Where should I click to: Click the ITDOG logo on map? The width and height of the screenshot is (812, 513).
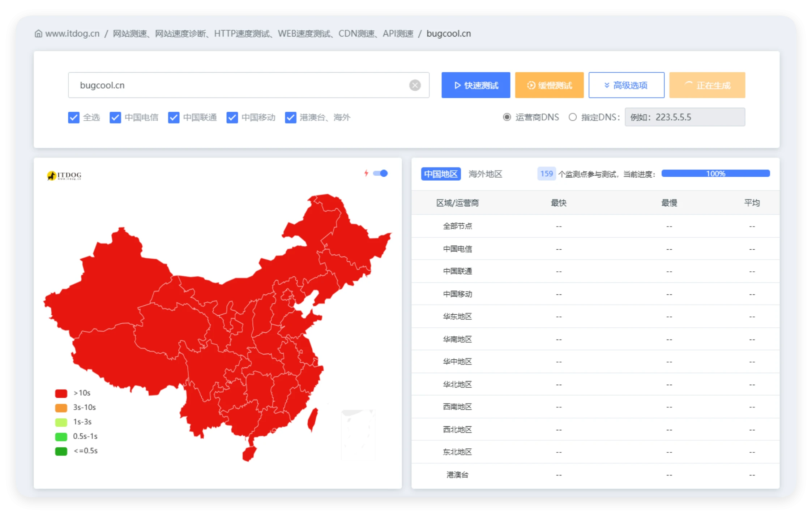click(x=64, y=176)
